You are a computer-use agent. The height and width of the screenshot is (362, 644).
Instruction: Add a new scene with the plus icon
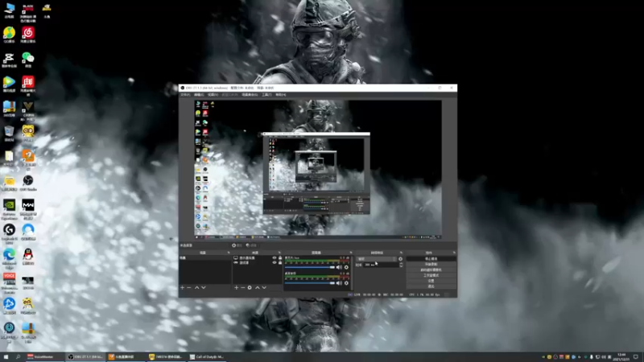tap(183, 287)
